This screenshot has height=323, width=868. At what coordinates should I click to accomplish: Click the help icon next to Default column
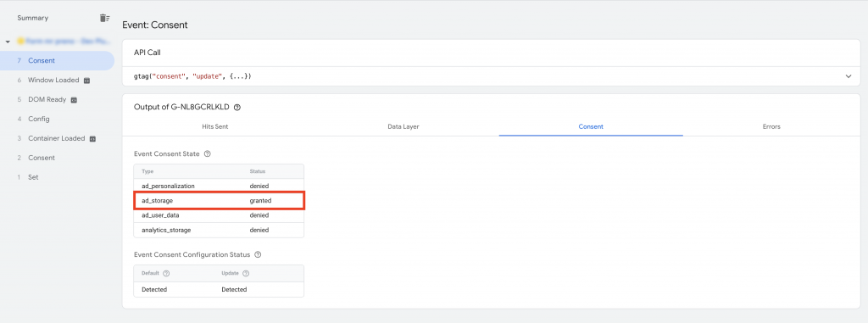tap(166, 273)
